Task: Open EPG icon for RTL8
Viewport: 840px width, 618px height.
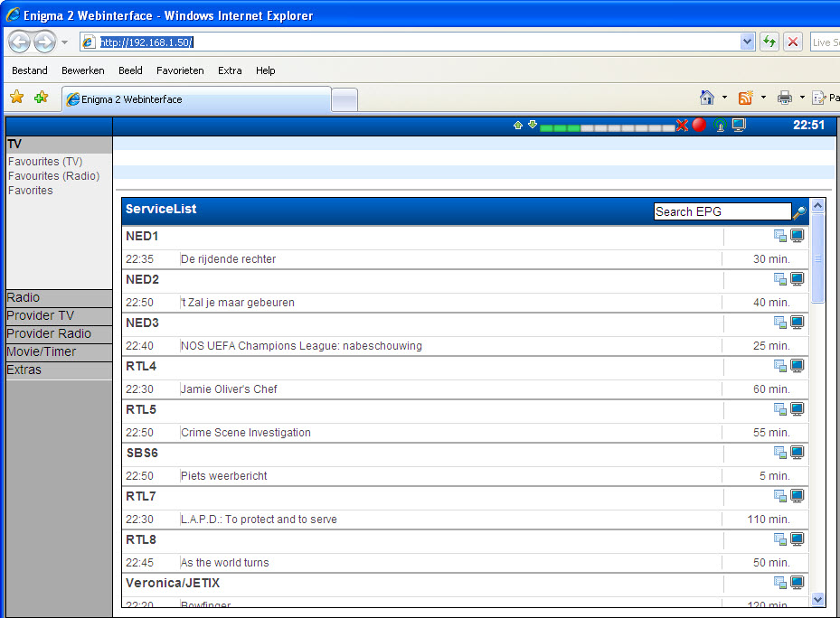Action: 780,539
